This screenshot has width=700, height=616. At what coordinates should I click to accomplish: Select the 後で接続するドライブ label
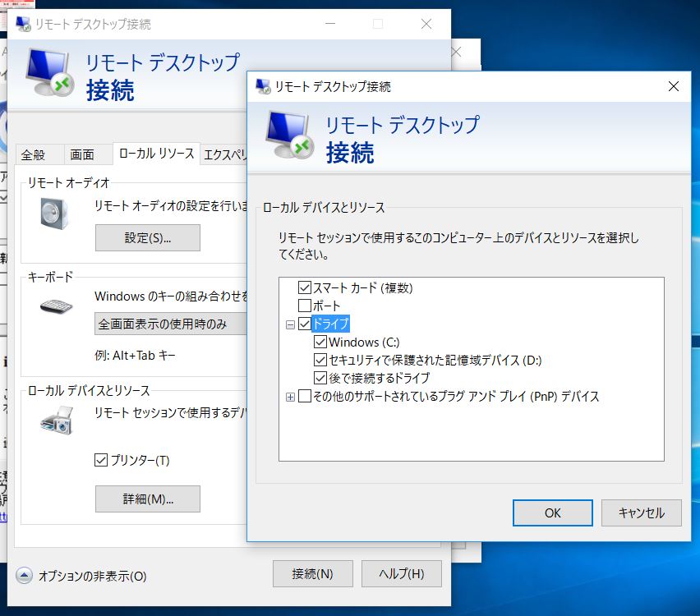[x=379, y=378]
